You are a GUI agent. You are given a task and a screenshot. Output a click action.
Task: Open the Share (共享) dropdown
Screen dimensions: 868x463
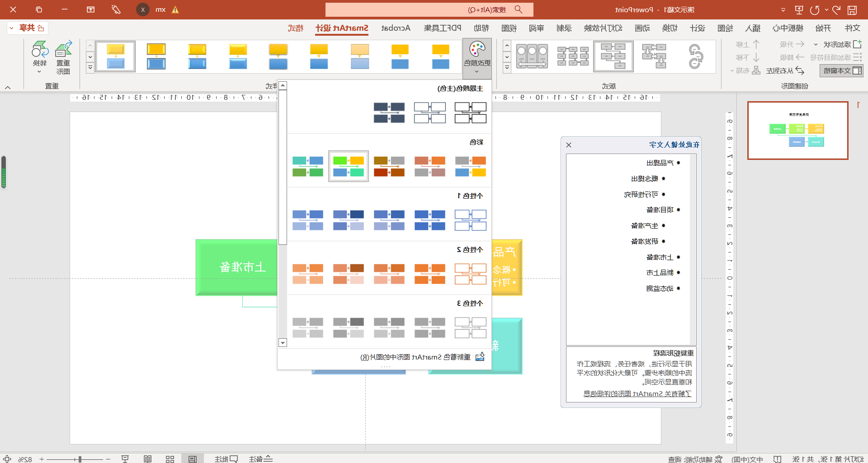click(x=28, y=28)
